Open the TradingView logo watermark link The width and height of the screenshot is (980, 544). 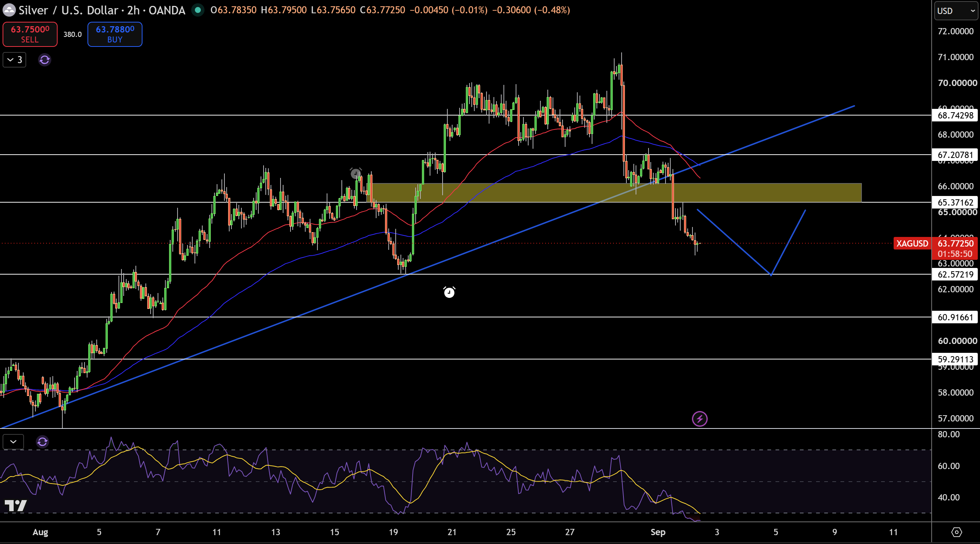tap(16, 506)
